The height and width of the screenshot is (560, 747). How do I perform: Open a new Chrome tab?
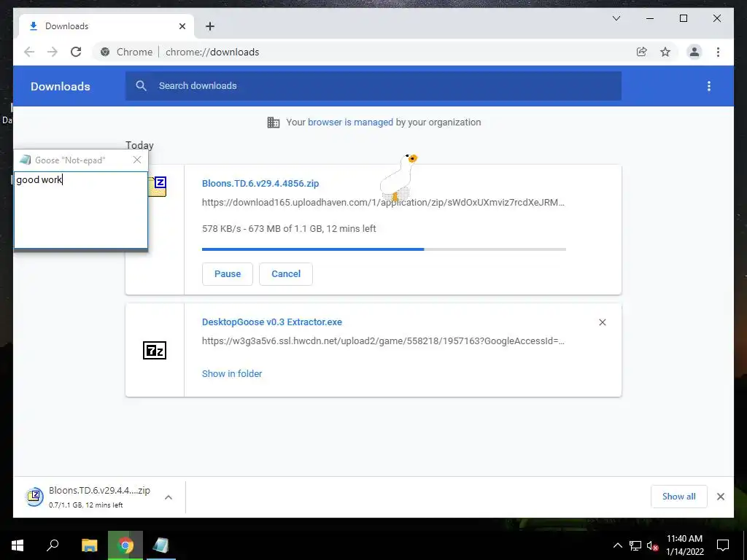coord(210,26)
